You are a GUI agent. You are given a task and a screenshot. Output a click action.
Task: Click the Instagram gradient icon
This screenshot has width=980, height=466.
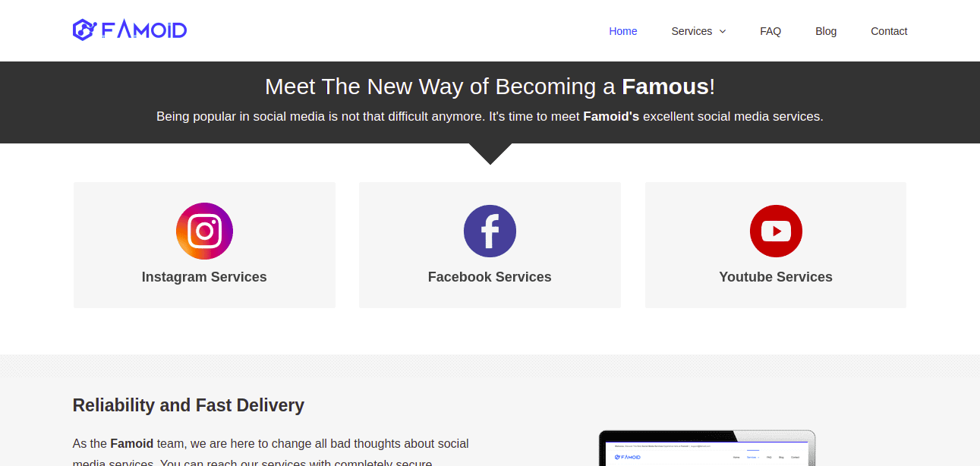click(x=204, y=231)
